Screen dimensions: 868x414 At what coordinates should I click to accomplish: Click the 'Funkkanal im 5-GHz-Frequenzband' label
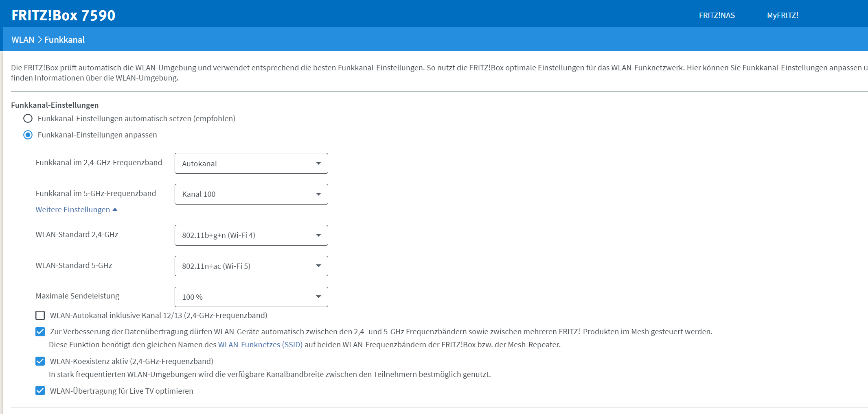click(96, 193)
